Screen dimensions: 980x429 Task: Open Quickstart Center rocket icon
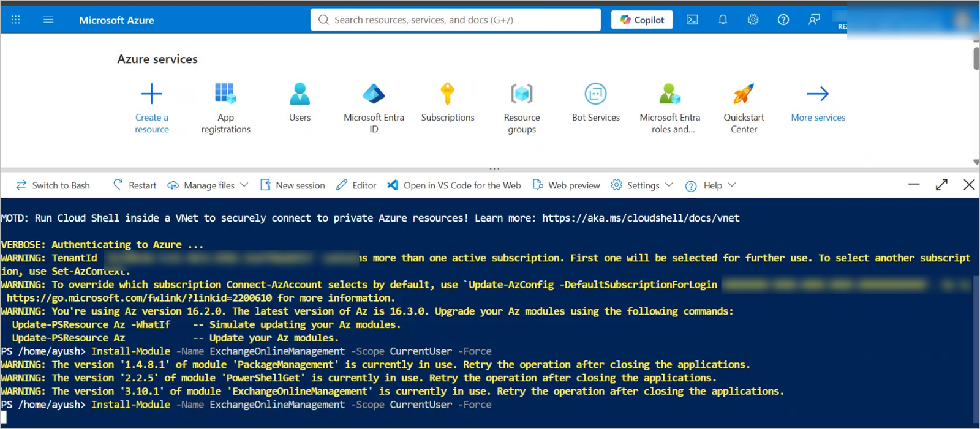(744, 94)
